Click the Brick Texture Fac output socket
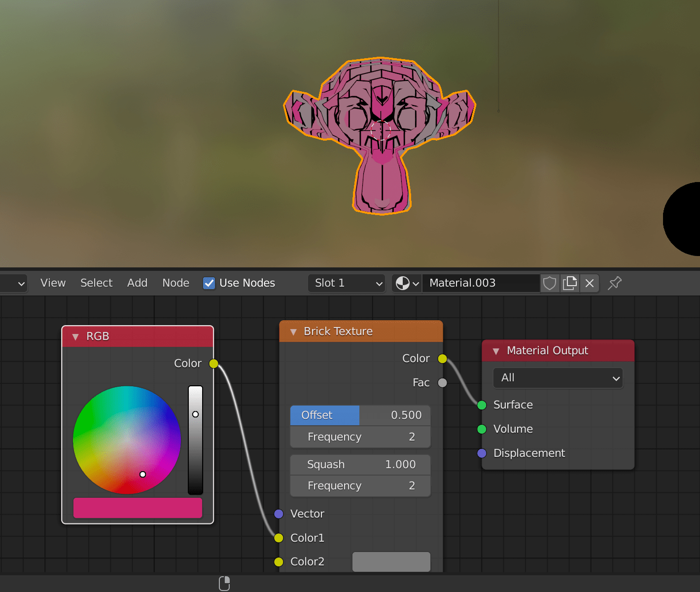700x592 pixels. [442, 383]
